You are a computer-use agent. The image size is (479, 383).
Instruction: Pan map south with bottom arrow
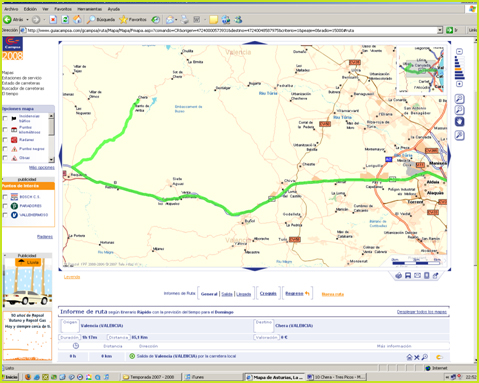pyautogui.click(x=255, y=269)
